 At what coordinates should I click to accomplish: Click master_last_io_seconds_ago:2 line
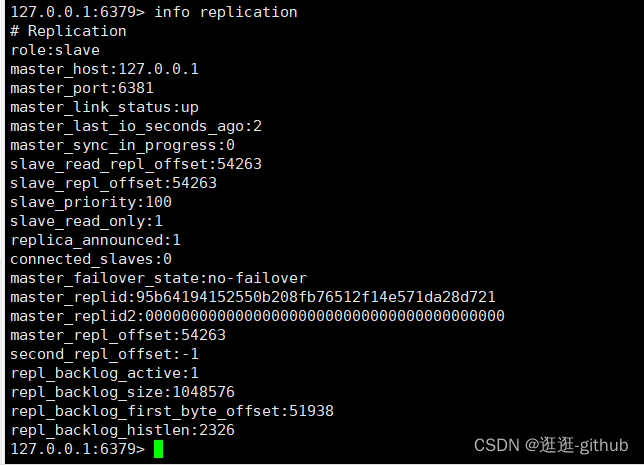136,126
